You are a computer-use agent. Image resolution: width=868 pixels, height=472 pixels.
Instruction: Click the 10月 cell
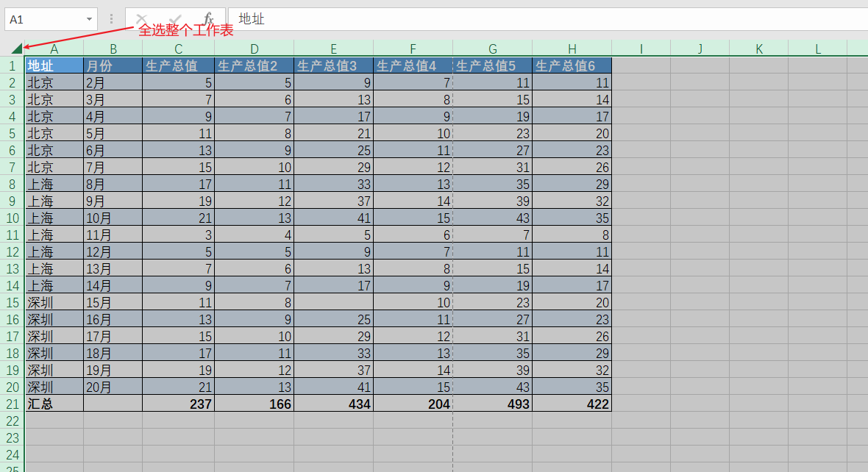click(113, 218)
